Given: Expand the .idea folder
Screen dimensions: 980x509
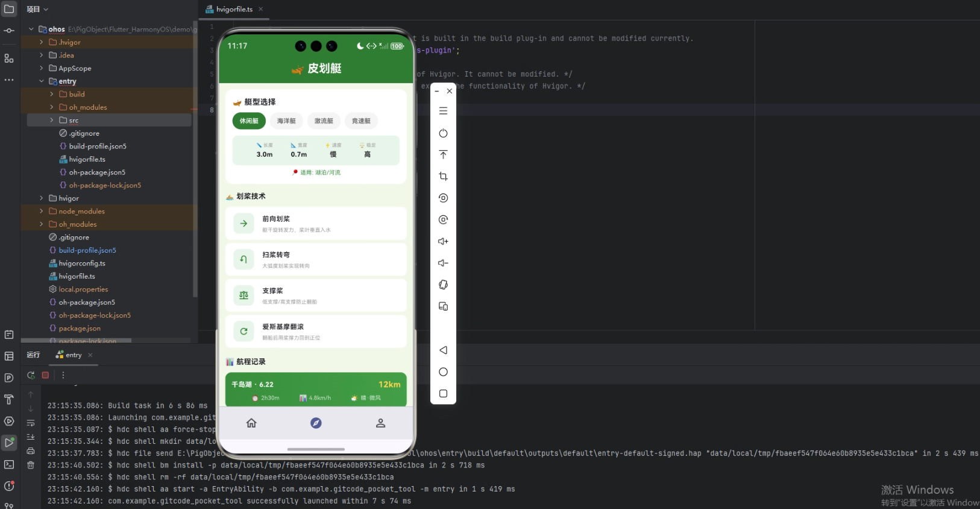Looking at the screenshot, I should click(x=42, y=55).
